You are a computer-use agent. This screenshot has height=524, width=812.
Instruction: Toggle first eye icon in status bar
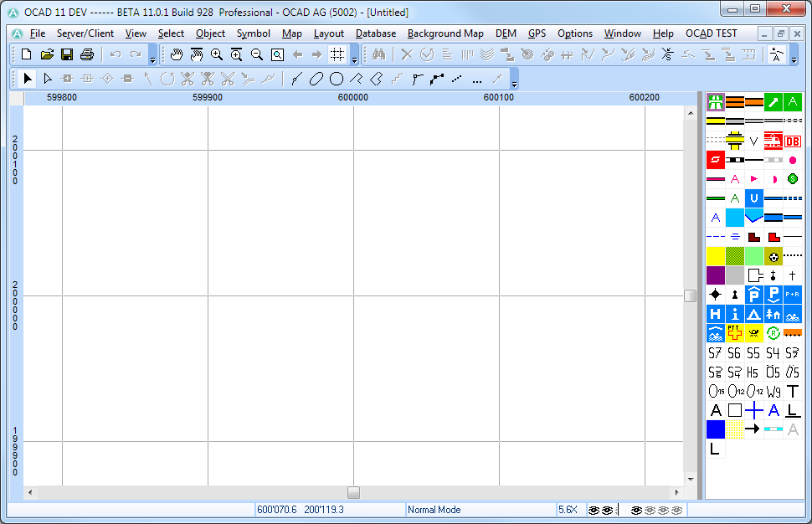[594, 510]
